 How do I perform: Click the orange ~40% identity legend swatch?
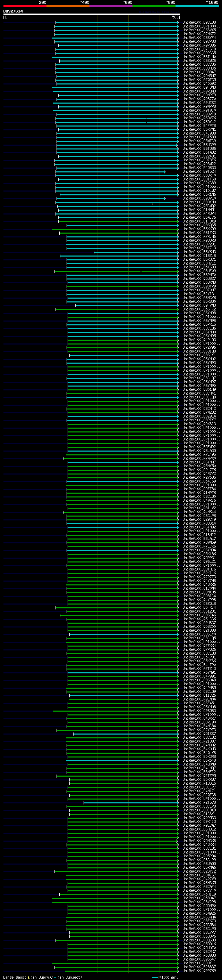point(68,6)
